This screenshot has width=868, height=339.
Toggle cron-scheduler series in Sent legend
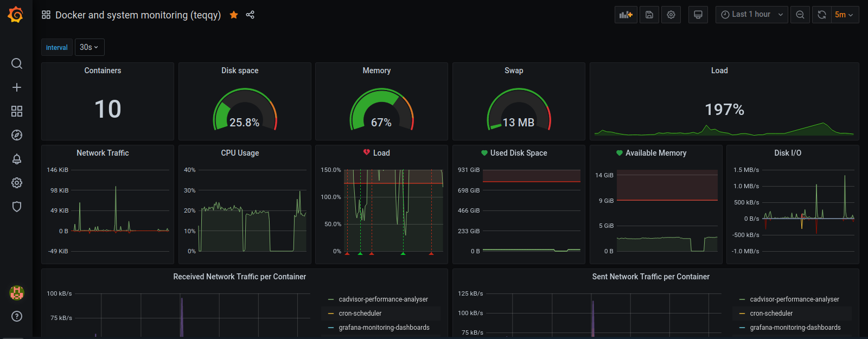pos(771,314)
